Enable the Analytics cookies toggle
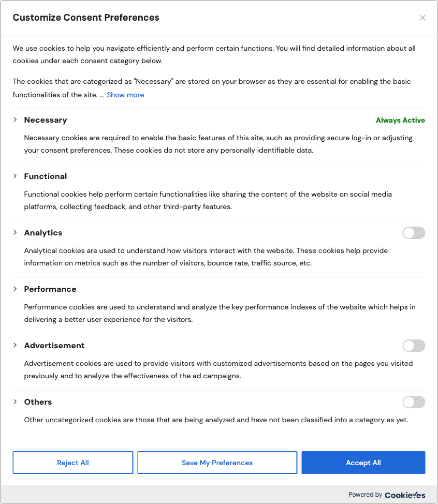Image resolution: width=438 pixels, height=504 pixels. tap(414, 233)
